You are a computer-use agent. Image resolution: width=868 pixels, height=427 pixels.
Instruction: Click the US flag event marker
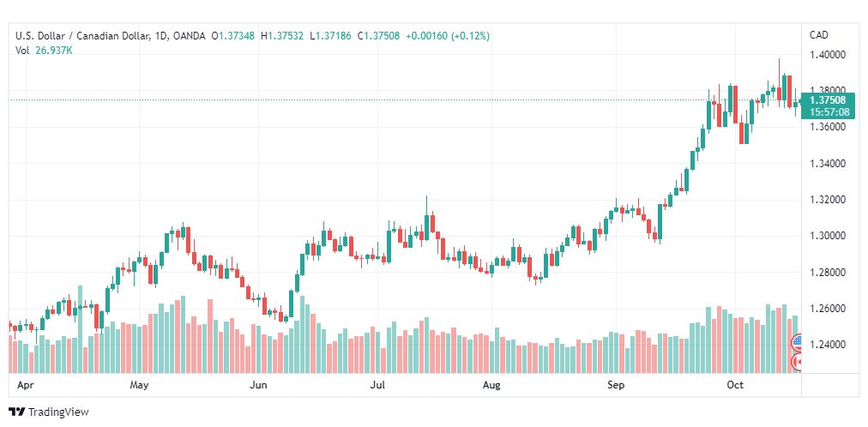pyautogui.click(x=797, y=341)
